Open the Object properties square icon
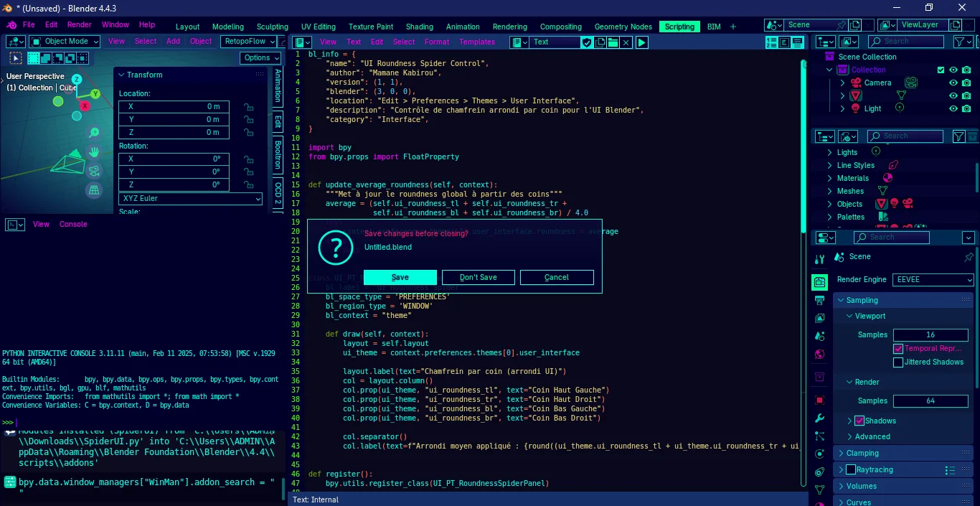 (820, 400)
